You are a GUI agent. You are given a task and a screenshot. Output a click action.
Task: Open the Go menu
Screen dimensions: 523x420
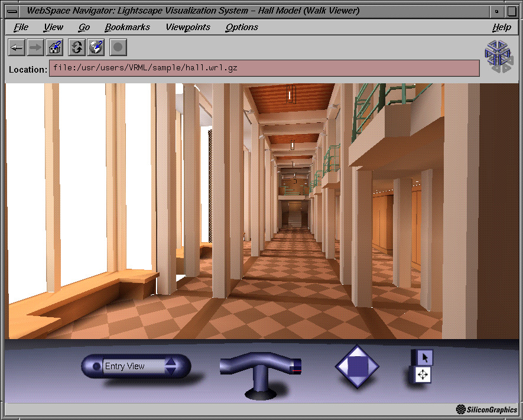(x=84, y=27)
